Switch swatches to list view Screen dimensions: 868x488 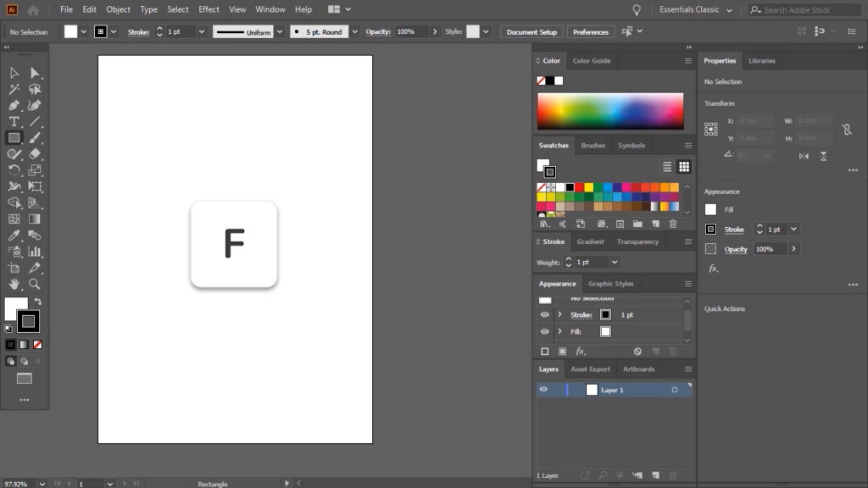(x=667, y=167)
